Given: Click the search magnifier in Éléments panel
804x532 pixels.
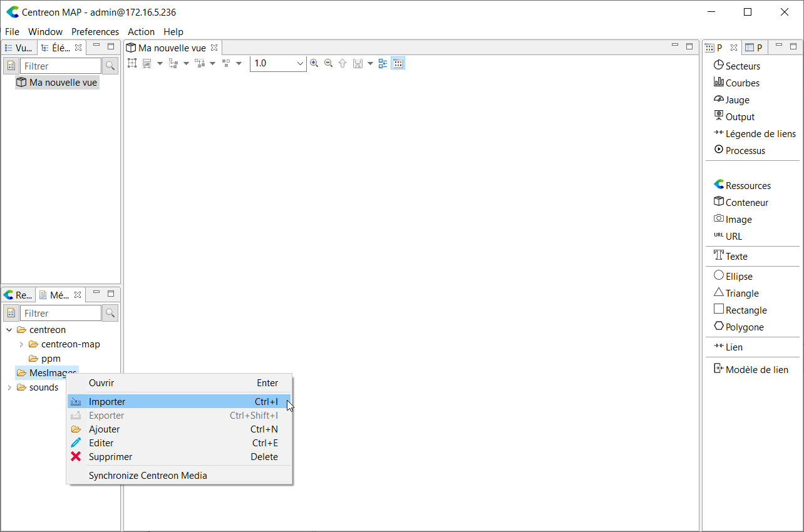Looking at the screenshot, I should coord(110,66).
